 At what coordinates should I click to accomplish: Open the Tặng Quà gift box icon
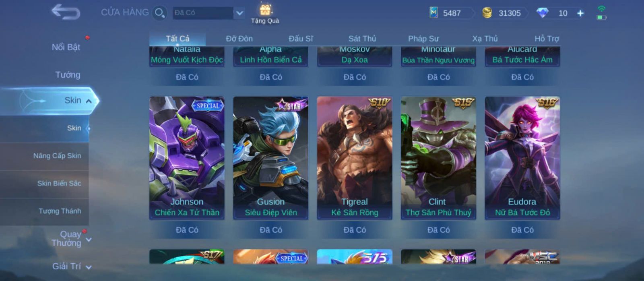pos(265,10)
